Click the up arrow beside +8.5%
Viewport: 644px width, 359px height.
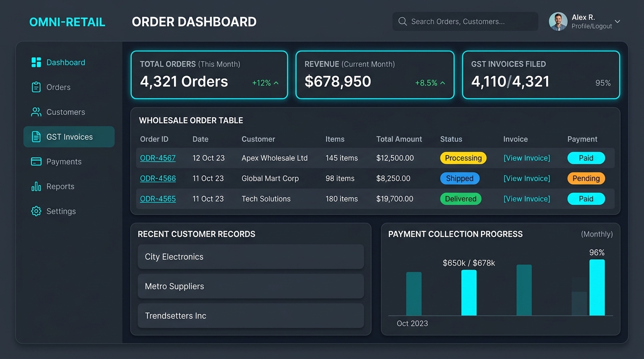[443, 83]
